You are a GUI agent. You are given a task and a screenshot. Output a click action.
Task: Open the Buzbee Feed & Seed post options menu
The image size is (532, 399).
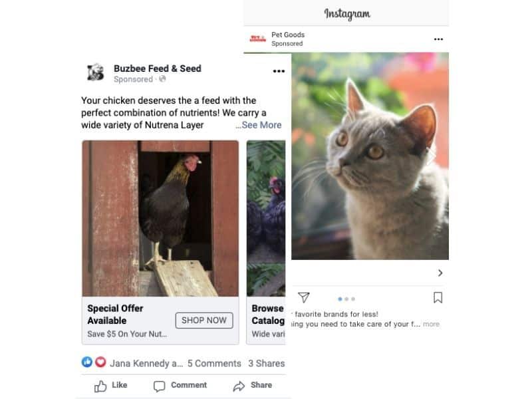279,72
